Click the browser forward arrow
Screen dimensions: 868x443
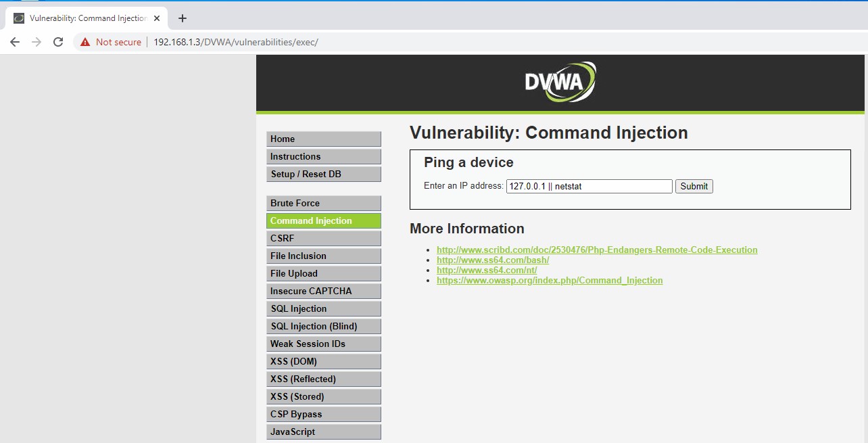tap(37, 42)
